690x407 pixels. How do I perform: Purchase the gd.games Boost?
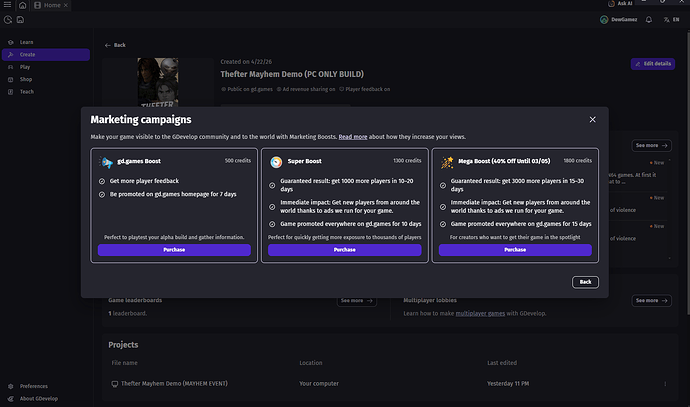click(x=174, y=250)
